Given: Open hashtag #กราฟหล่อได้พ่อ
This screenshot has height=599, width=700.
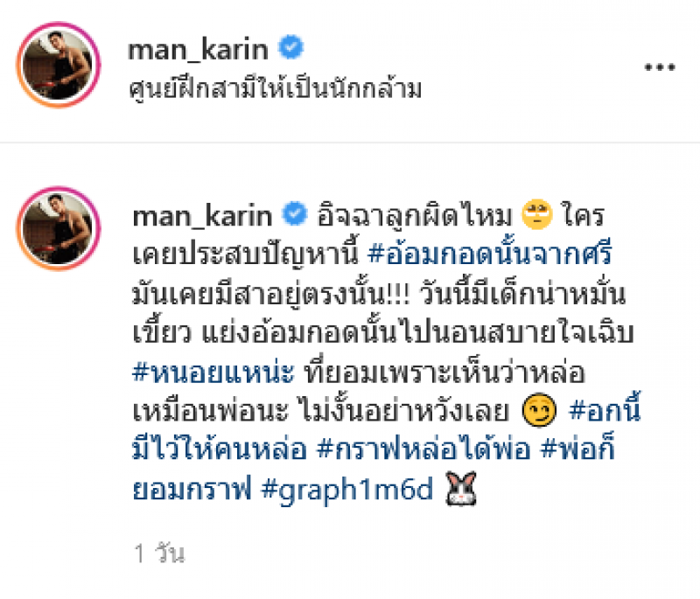Looking at the screenshot, I should [x=423, y=448].
